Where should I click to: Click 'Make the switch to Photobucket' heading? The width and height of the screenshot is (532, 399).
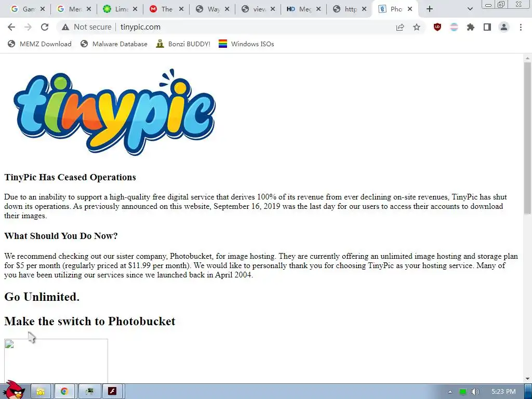tap(90, 321)
